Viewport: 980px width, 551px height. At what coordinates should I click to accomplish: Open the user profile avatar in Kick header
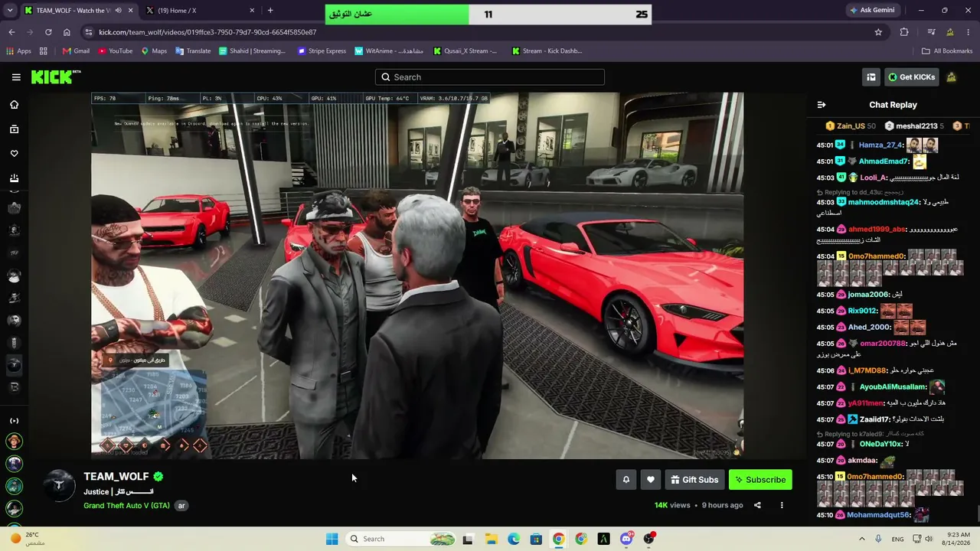(951, 77)
